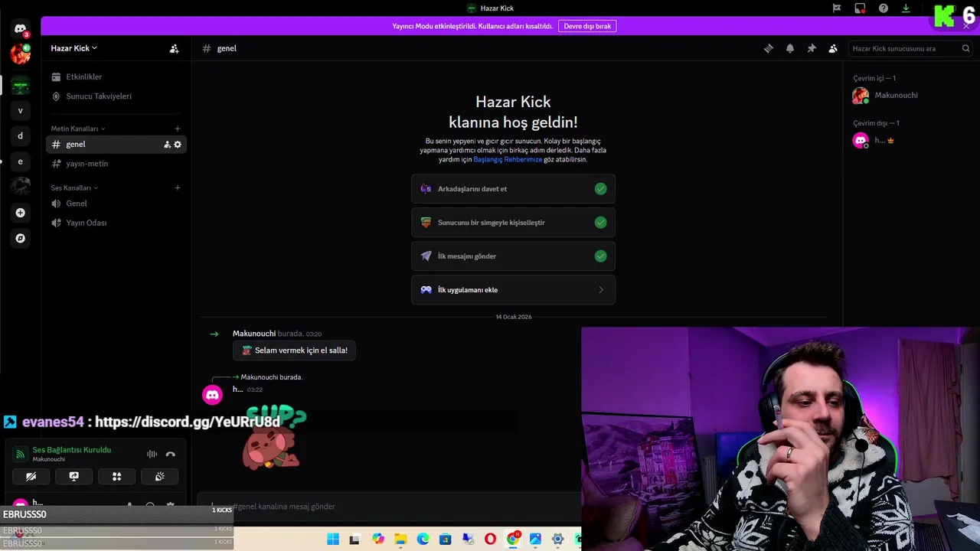Share your screen from voice panel
This screenshot has height=551, width=980.
74,476
